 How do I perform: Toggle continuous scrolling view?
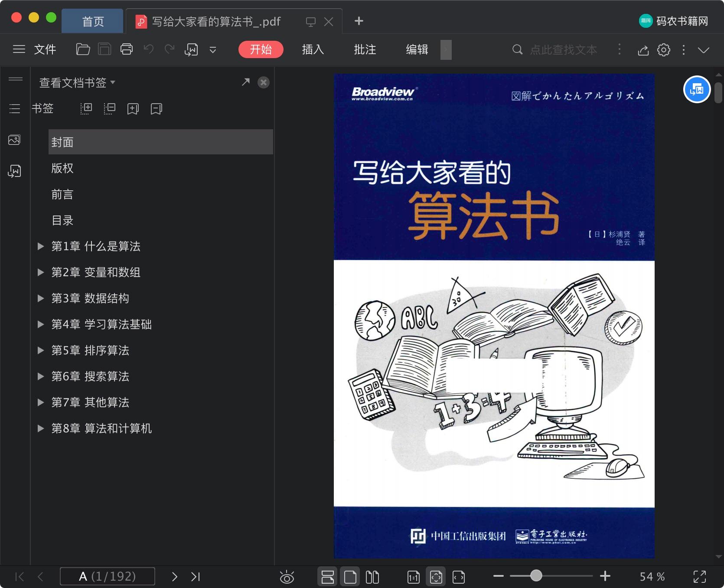point(327,577)
